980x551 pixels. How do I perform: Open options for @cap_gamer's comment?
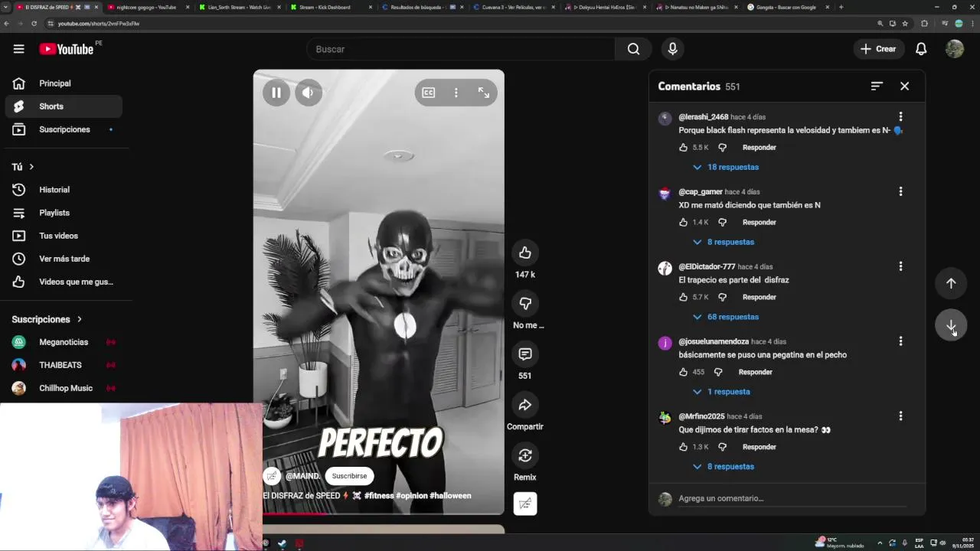tap(900, 191)
